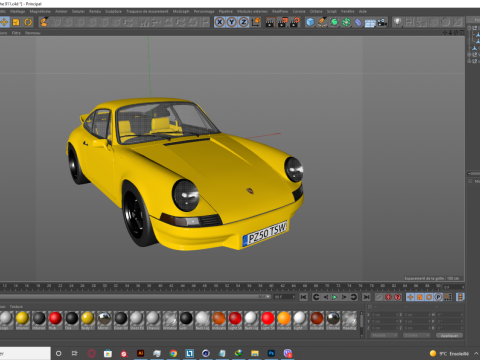480x360 pixels.
Task: Open Photoshop from the taskbar
Action: (x=271, y=353)
